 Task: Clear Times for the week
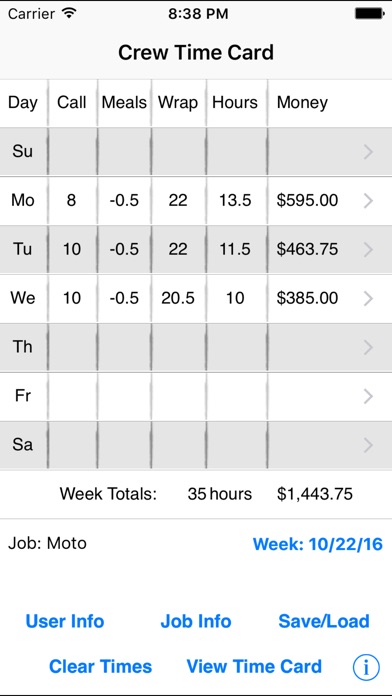[x=100, y=667]
